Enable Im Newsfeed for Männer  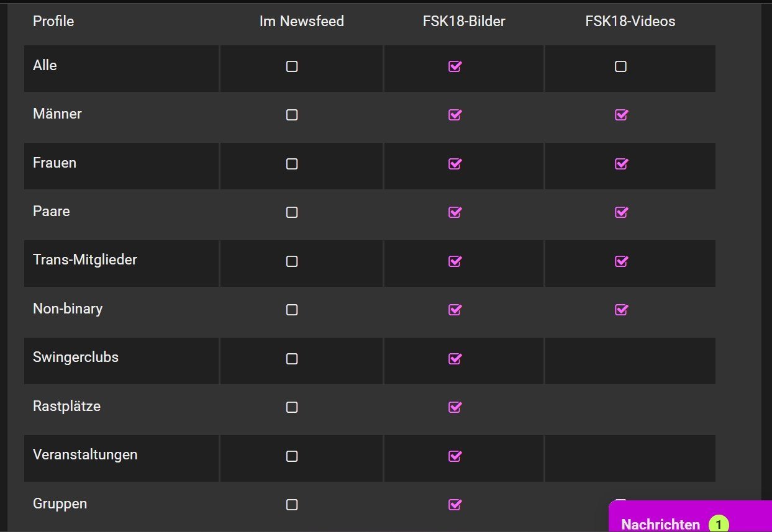[x=292, y=115]
